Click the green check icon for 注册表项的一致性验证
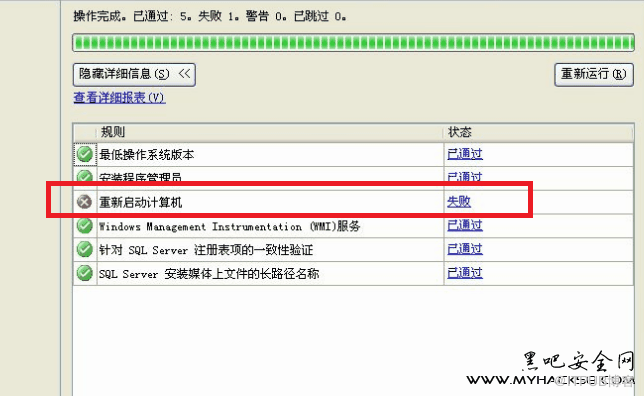644x396 pixels. pyautogui.click(x=85, y=249)
